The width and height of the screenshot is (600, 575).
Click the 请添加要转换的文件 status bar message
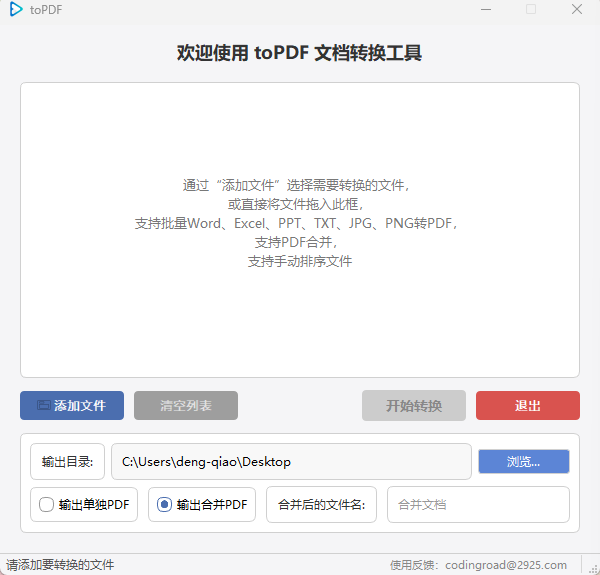(x=60, y=565)
